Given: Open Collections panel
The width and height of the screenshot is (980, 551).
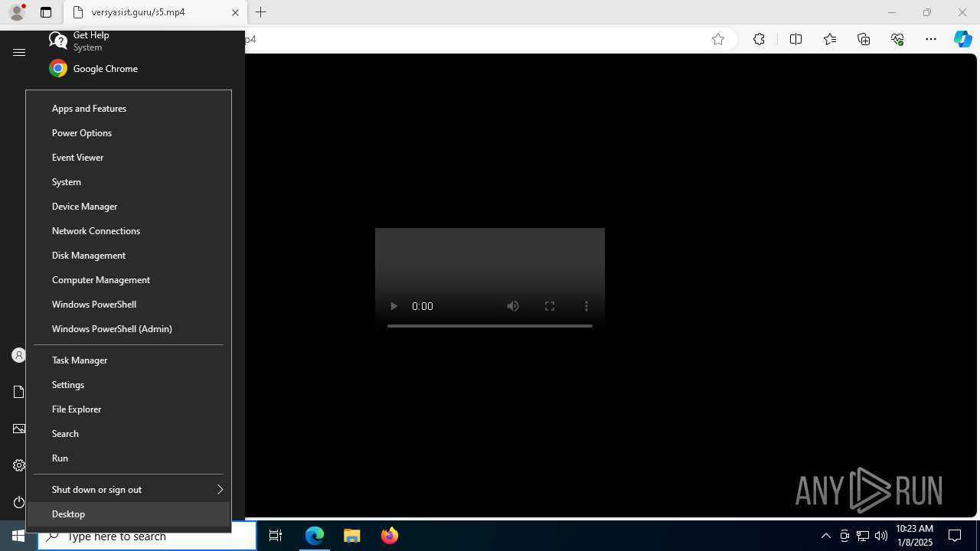Looking at the screenshot, I should 864,40.
